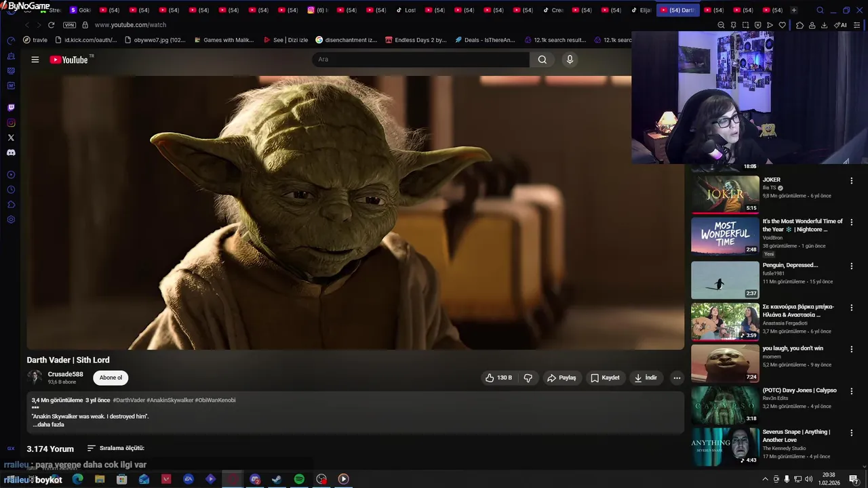Open the profile account icon in the toolbar
Viewport: 868px width, 488px height.
tap(812, 25)
